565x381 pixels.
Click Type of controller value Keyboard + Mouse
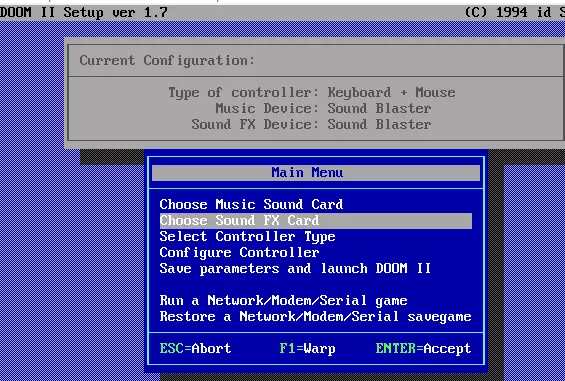pos(391,92)
